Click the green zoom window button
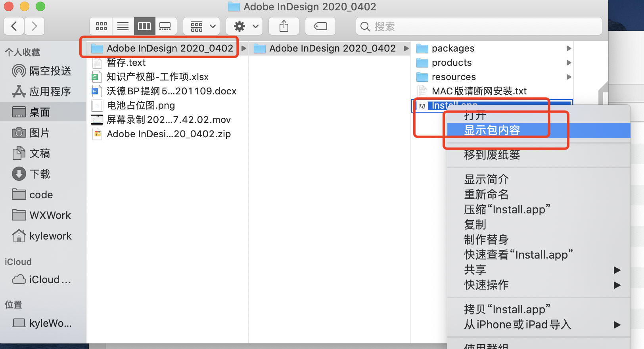The width and height of the screenshot is (644, 349). click(x=40, y=6)
